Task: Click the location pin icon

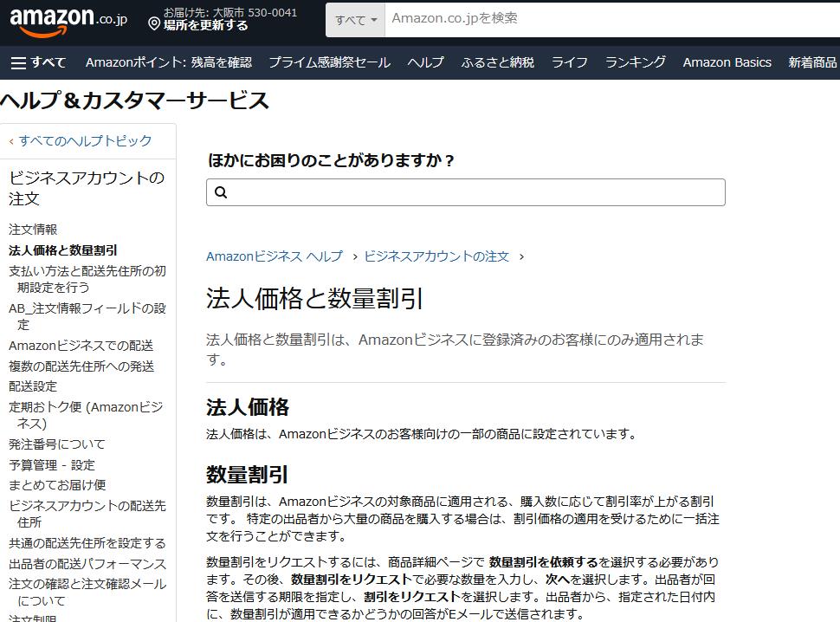Action: 154,25
